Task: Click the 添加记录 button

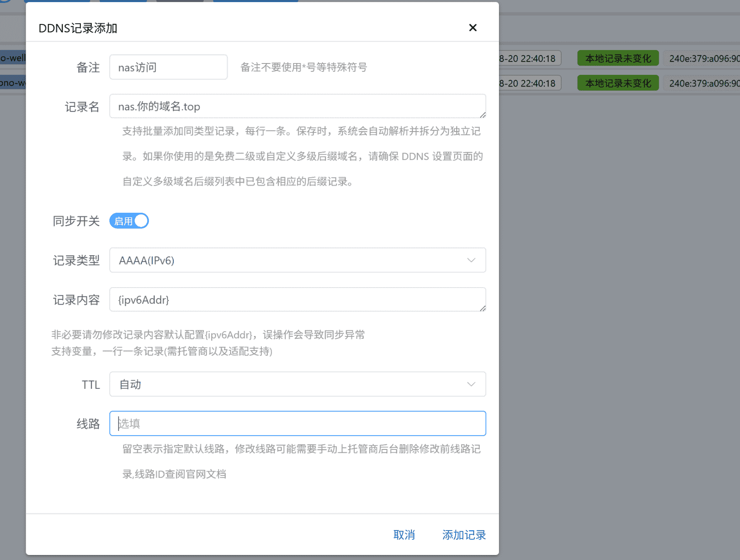Action: pos(464,535)
